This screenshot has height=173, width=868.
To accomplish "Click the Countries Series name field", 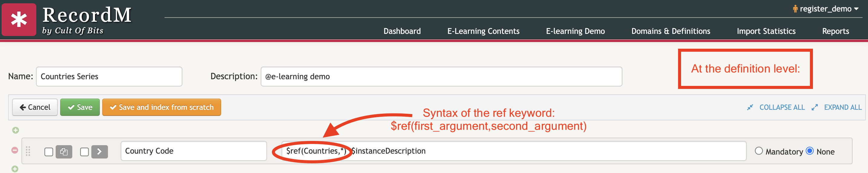I will (x=109, y=77).
